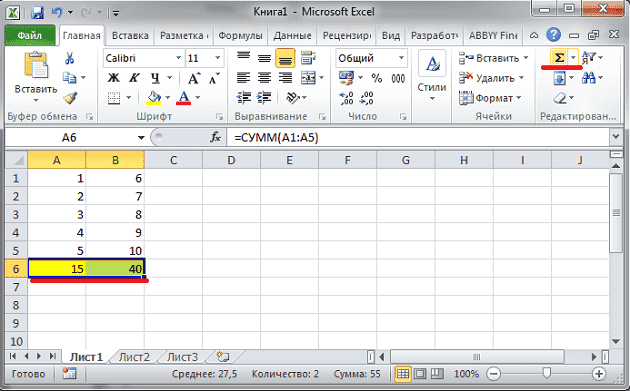Click the percent style icon
The width and height of the screenshot is (630, 391).
click(376, 78)
